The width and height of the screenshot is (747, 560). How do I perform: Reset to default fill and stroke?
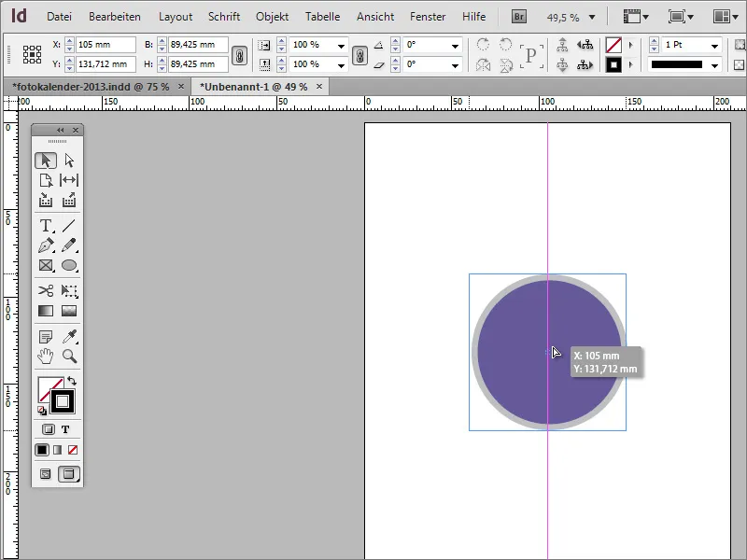(42, 411)
